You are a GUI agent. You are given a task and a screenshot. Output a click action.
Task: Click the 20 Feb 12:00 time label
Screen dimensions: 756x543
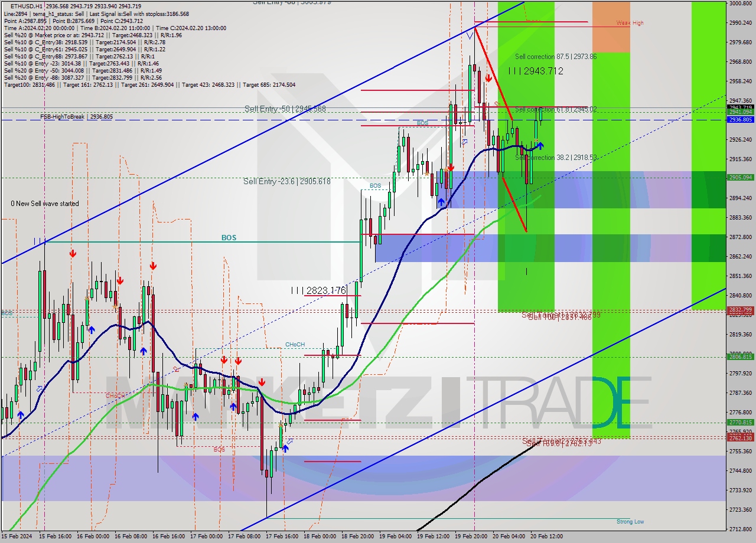[546, 537]
